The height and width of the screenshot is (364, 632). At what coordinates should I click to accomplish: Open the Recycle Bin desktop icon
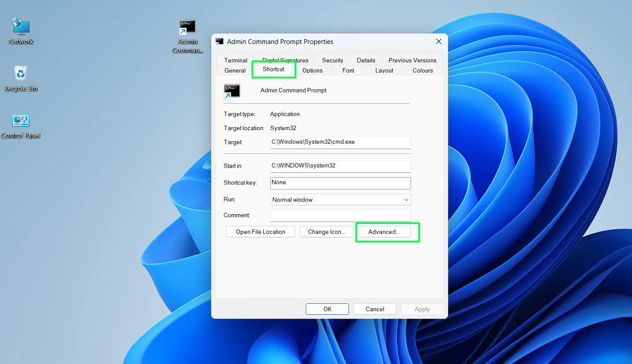(x=20, y=79)
